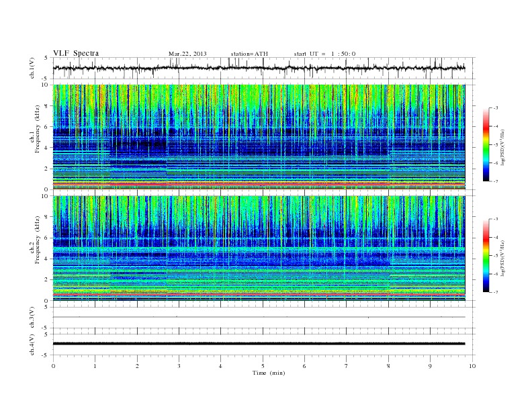Click time axis tick label '3'
The image size is (532, 411).
pos(179,366)
